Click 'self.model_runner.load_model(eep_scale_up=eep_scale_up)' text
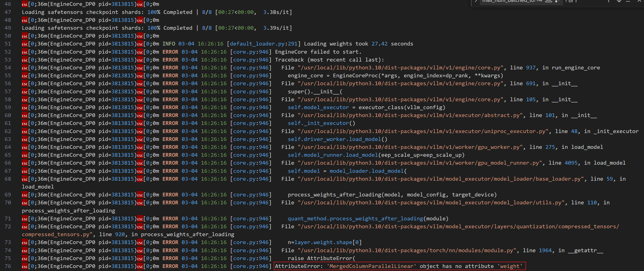This screenshot has width=644, height=271. [x=376, y=155]
